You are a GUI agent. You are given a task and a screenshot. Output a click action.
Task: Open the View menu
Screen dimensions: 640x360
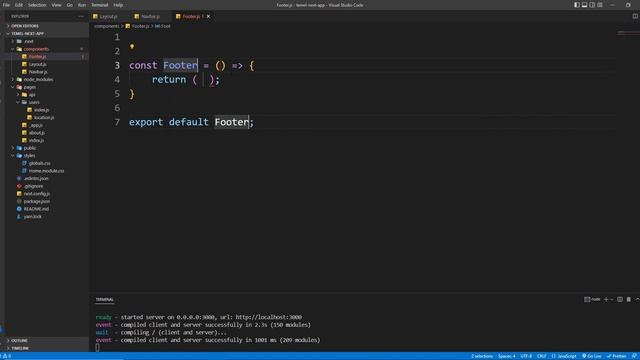[x=56, y=5]
